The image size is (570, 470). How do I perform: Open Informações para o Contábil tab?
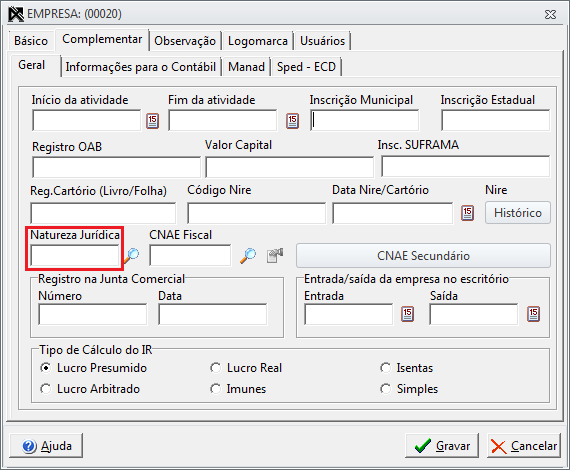click(141, 67)
